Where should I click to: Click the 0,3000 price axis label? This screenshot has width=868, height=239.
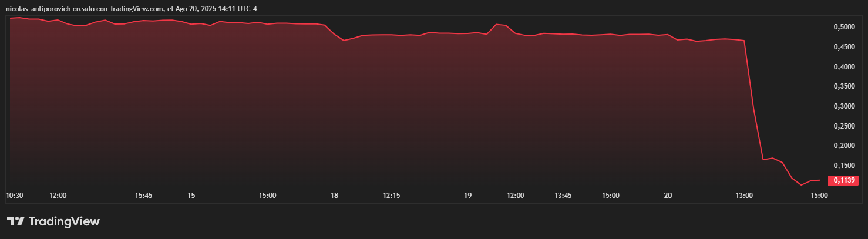click(845, 106)
